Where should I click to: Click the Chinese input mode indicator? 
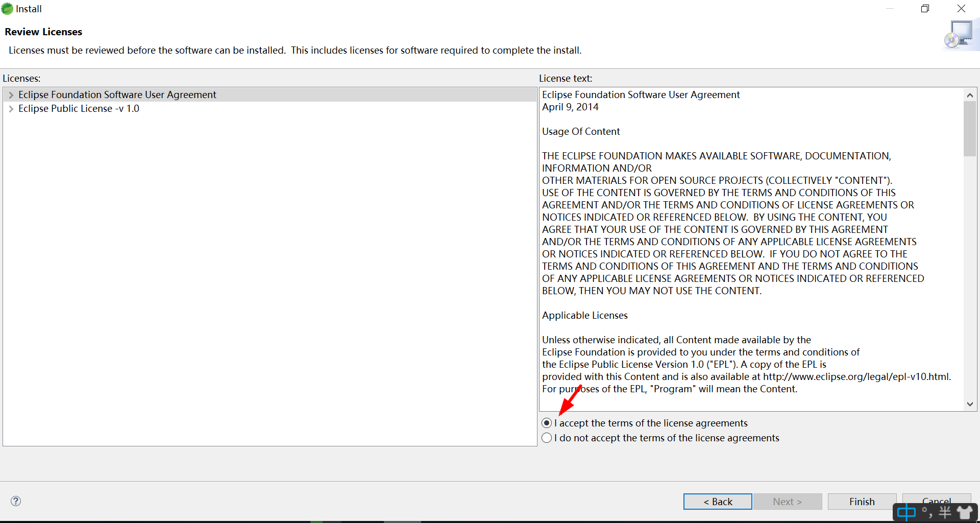coord(906,512)
